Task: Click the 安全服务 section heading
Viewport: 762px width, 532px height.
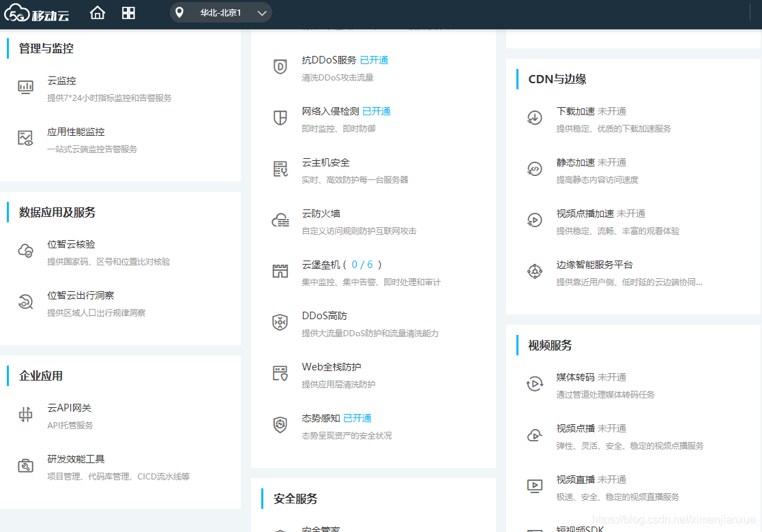Action: 295,499
